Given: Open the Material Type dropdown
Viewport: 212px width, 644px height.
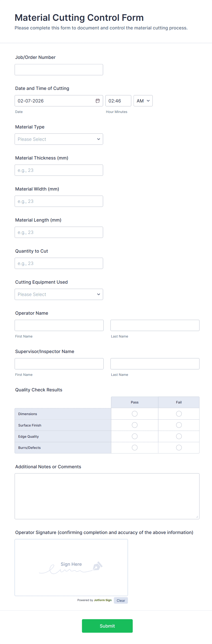Looking at the screenshot, I should [x=59, y=139].
